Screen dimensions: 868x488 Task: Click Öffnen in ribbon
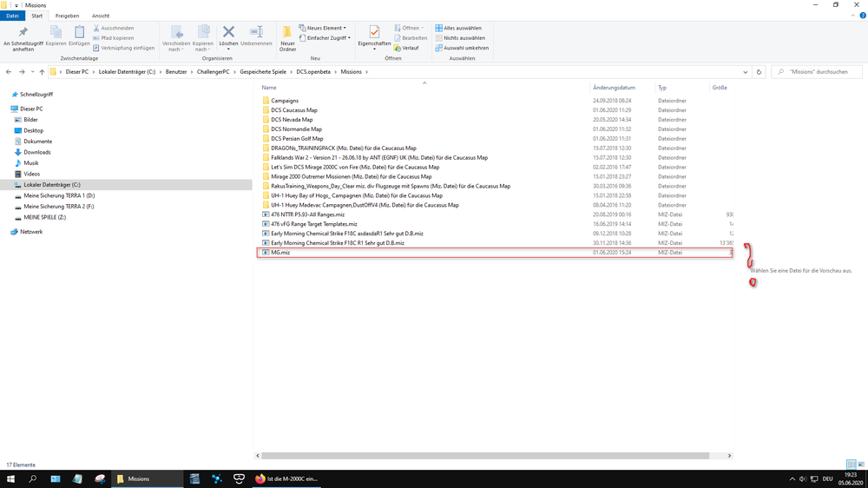tap(409, 28)
